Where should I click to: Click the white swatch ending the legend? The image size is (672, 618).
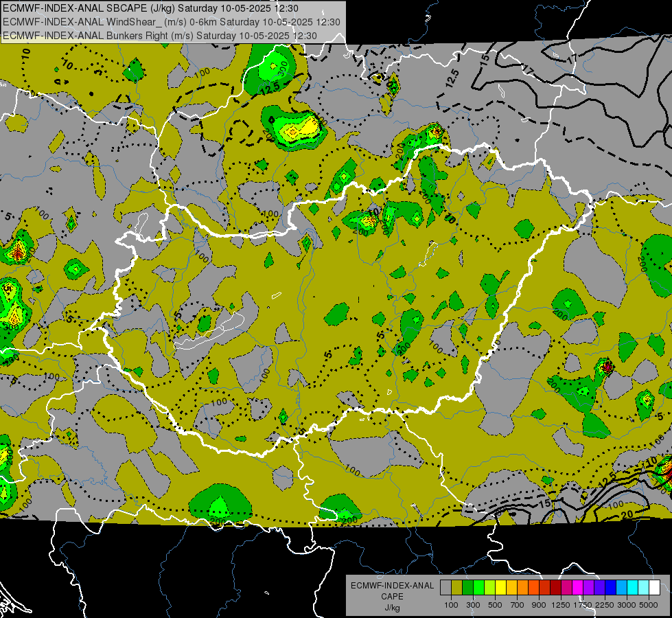coord(654,587)
